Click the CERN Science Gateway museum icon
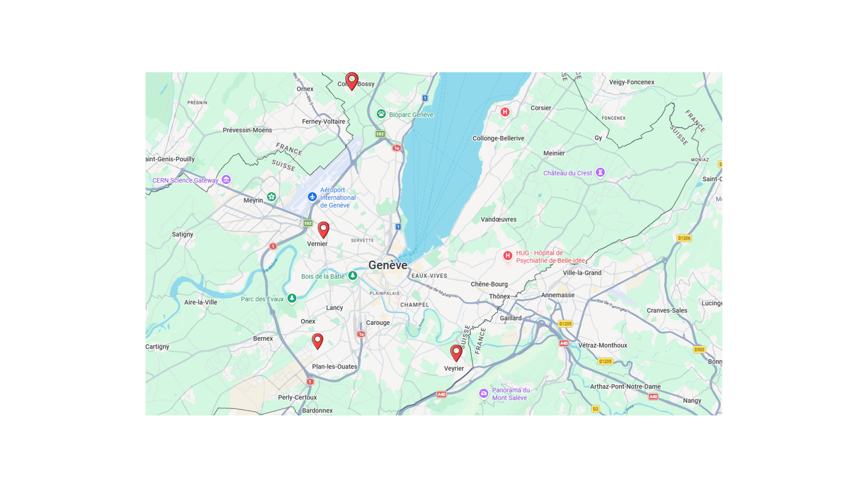The image size is (868, 488). coord(226,180)
